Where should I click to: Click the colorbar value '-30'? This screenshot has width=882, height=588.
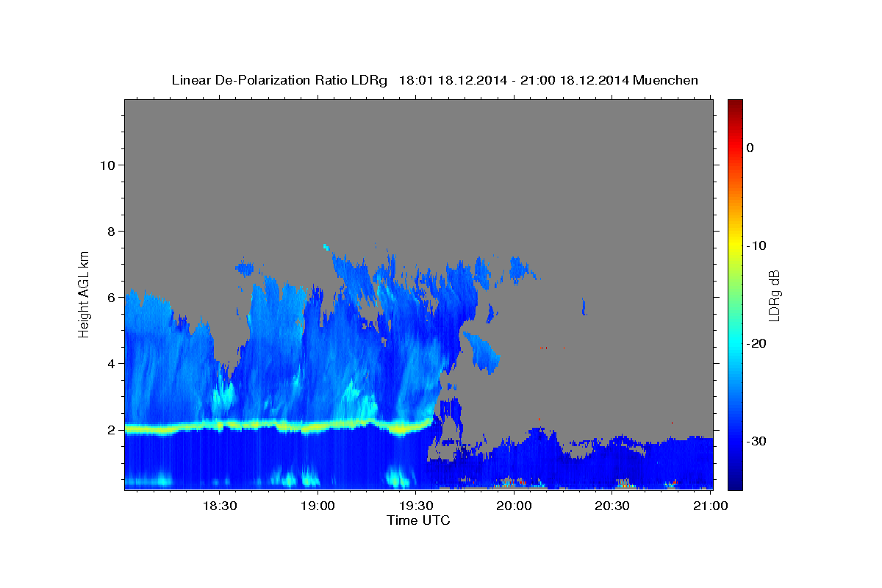click(x=757, y=441)
